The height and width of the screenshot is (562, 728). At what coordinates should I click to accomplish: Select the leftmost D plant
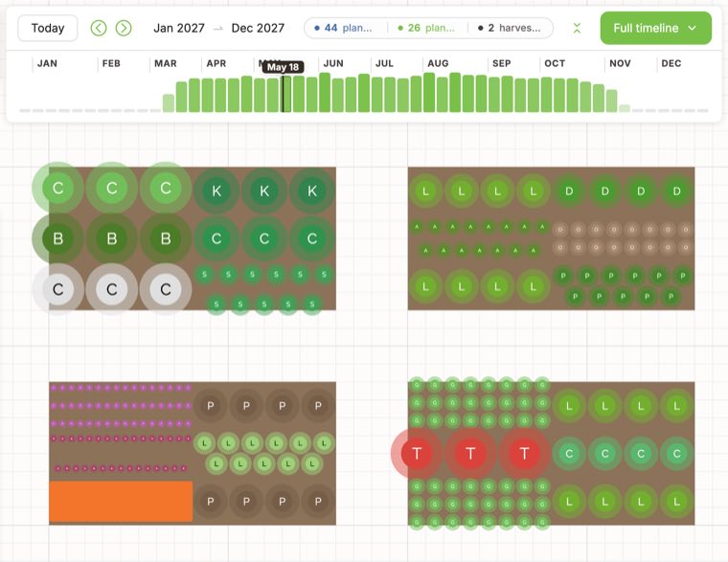coord(569,191)
